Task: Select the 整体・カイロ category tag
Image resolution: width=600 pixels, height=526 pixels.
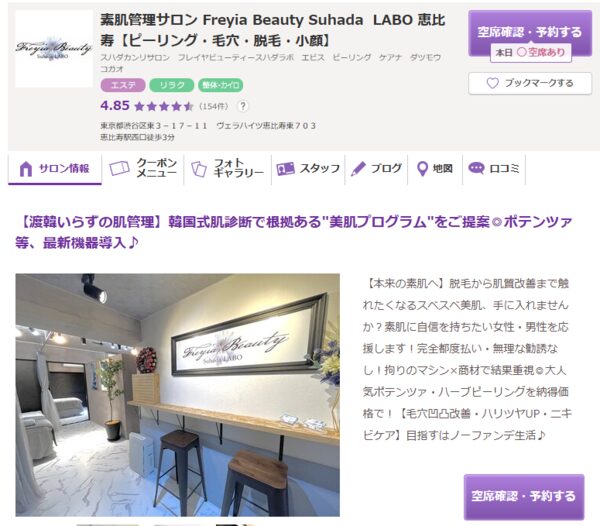Action: click(x=220, y=85)
